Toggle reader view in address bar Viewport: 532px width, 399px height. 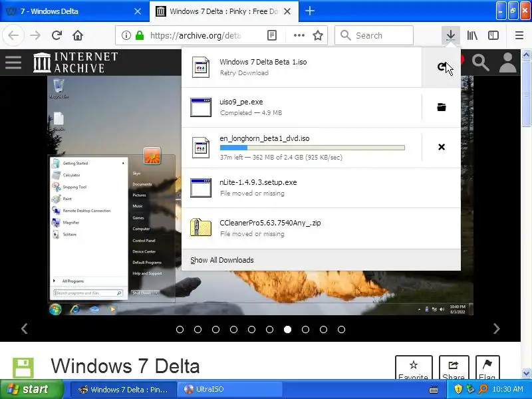click(x=272, y=35)
